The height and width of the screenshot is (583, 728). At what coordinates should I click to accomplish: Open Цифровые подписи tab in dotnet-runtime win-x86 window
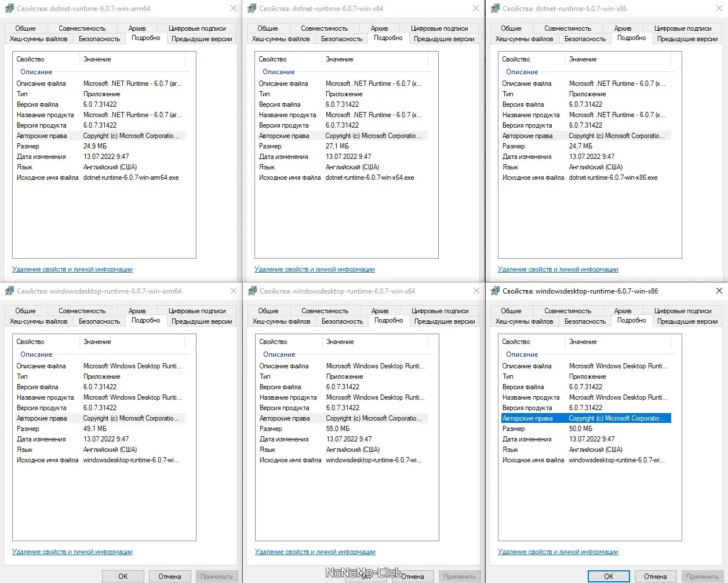coord(683,28)
